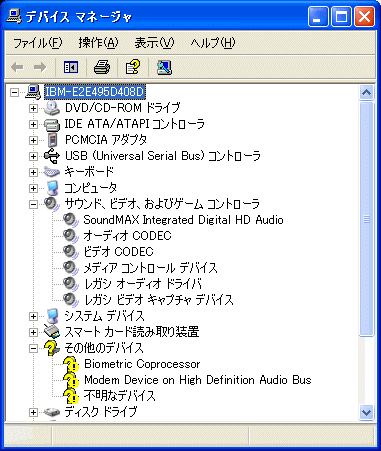381x451 pixels.
Task: Click the vertical scrollbar thumb
Action: 366,219
